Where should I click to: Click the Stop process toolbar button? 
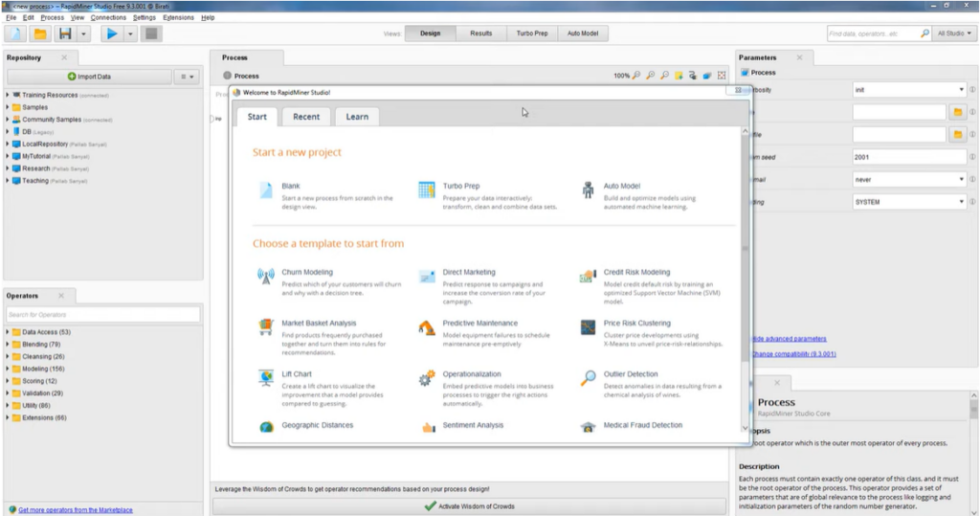(151, 34)
